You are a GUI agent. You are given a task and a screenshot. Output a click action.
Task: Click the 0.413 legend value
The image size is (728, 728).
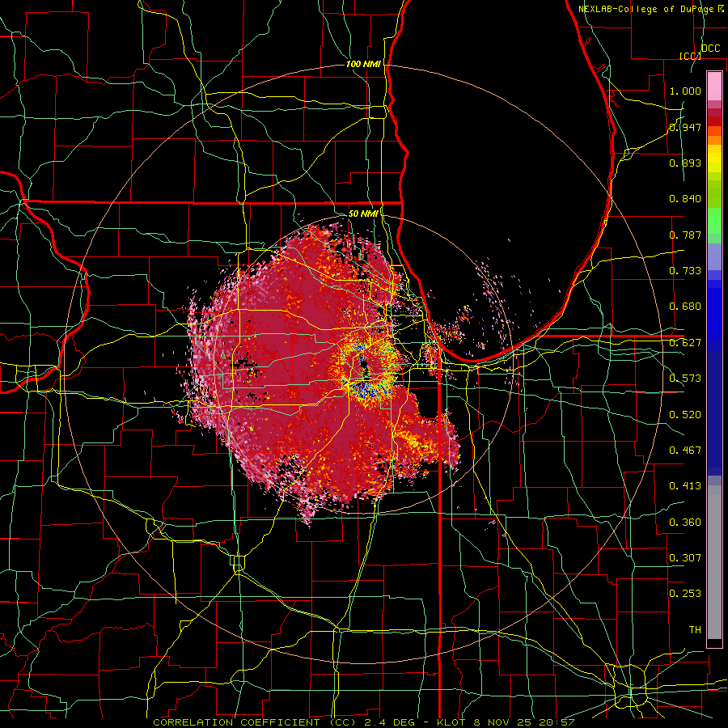[x=685, y=486]
